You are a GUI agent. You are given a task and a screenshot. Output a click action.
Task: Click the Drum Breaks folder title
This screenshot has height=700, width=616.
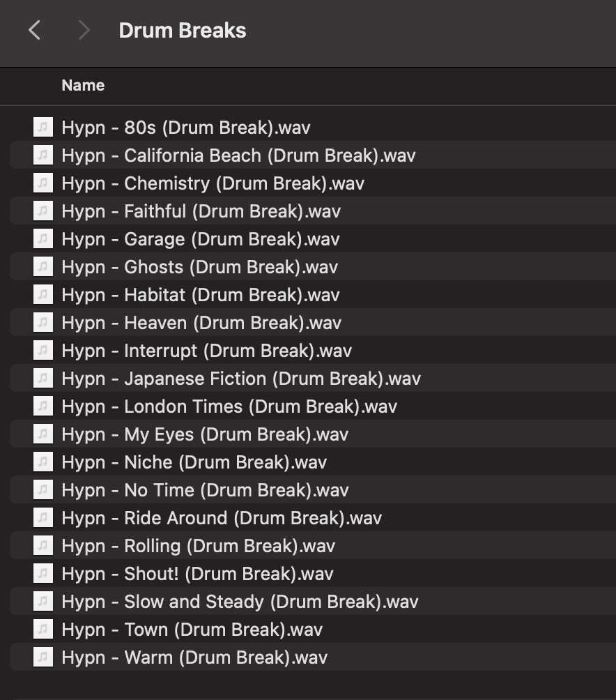click(x=183, y=31)
